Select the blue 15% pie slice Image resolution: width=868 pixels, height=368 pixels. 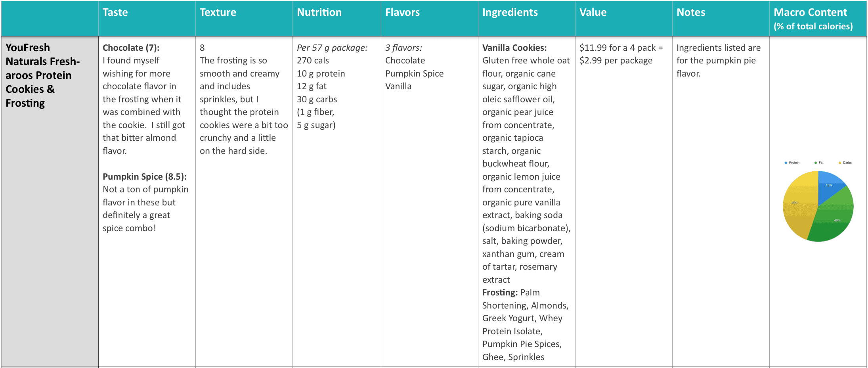click(829, 186)
